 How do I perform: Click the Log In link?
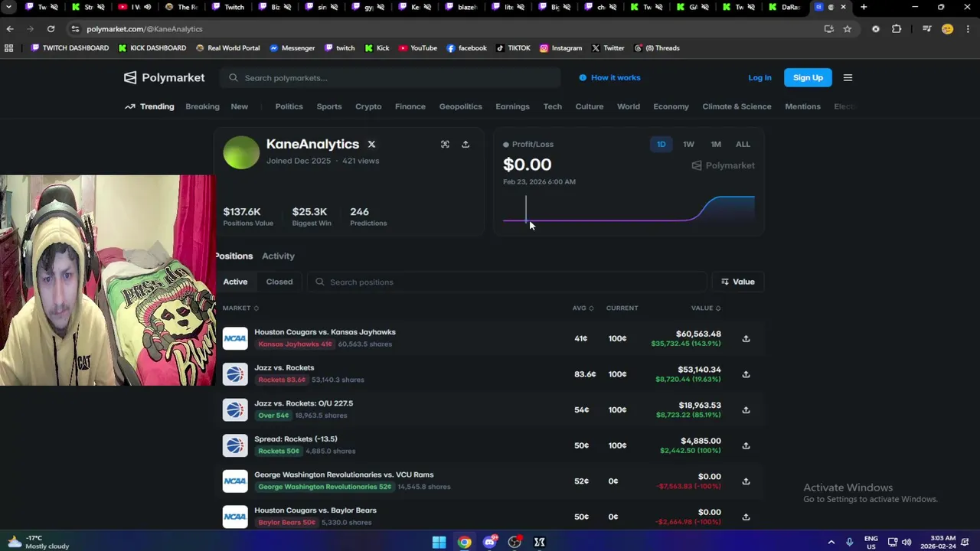click(759, 77)
